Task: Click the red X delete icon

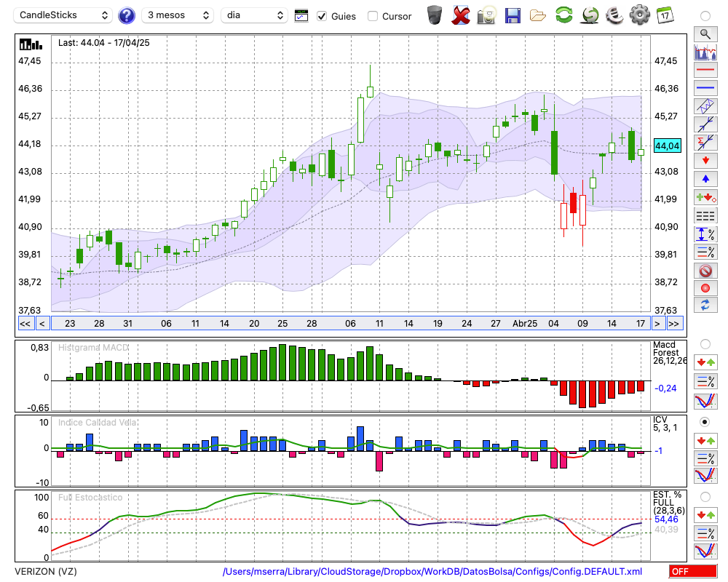Action: pyautogui.click(x=461, y=15)
